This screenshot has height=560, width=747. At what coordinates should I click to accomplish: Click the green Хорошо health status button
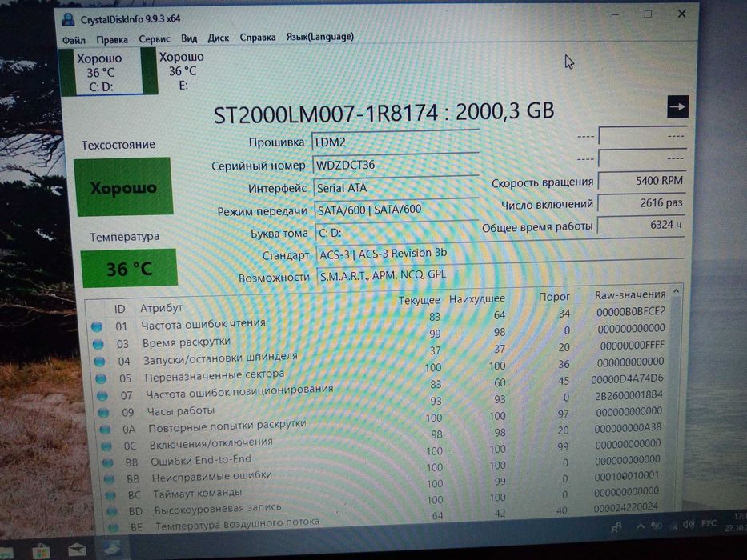tap(123, 186)
